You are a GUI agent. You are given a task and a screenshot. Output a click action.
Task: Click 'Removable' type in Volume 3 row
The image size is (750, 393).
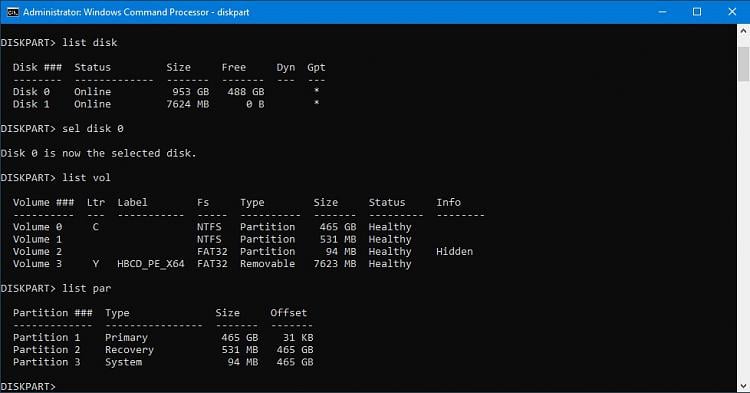point(267,264)
